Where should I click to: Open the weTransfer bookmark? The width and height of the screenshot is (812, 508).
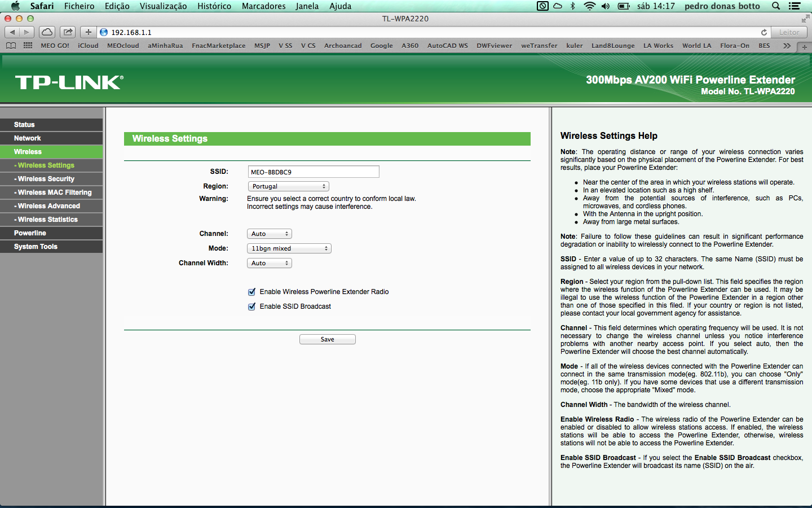pos(539,46)
